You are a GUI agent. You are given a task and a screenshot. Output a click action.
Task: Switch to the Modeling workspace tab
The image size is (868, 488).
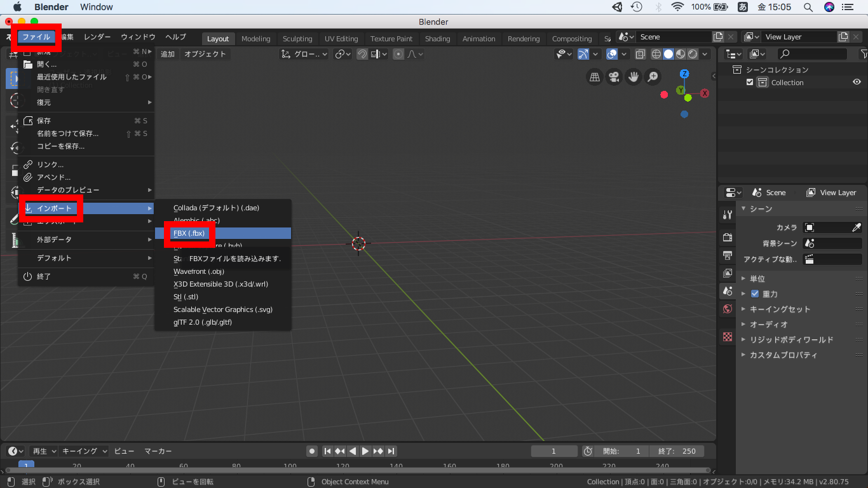click(255, 39)
